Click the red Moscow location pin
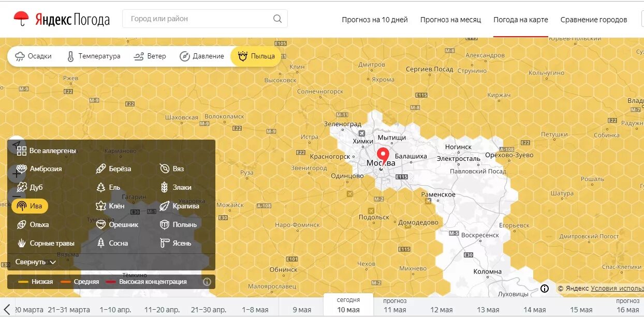 point(383,157)
